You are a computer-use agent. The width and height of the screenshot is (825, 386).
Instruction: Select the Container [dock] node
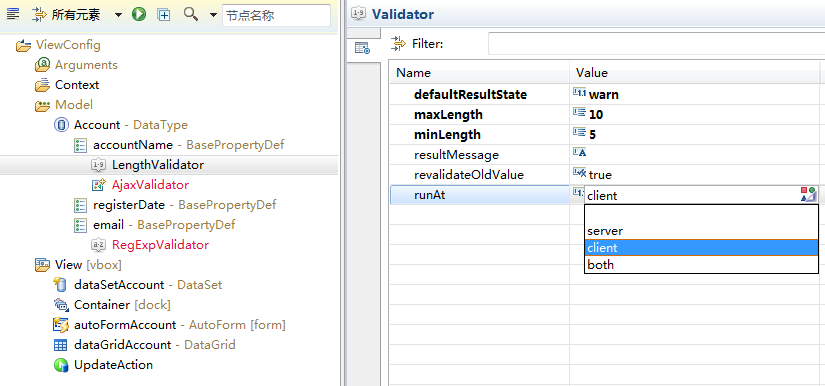[122, 304]
